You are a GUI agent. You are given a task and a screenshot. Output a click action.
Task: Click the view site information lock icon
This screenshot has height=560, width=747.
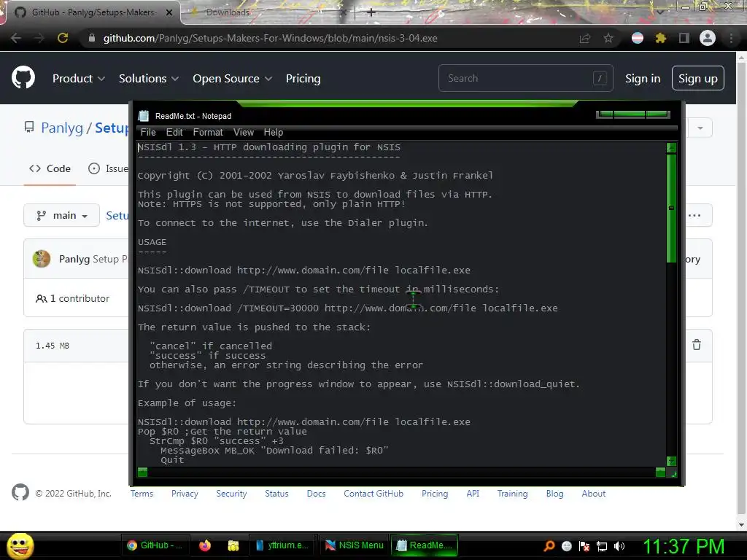(x=92, y=38)
